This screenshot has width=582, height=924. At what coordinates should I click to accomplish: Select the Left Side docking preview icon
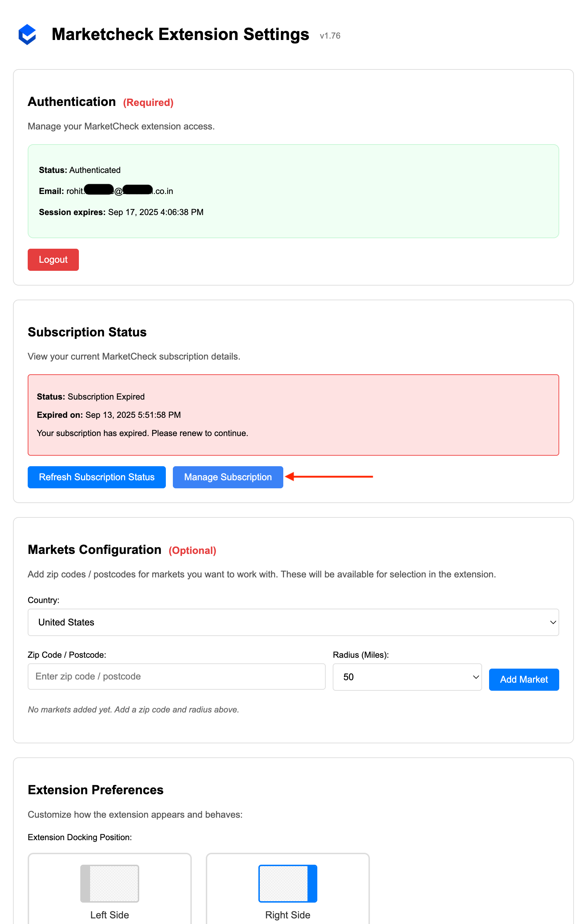tap(109, 883)
